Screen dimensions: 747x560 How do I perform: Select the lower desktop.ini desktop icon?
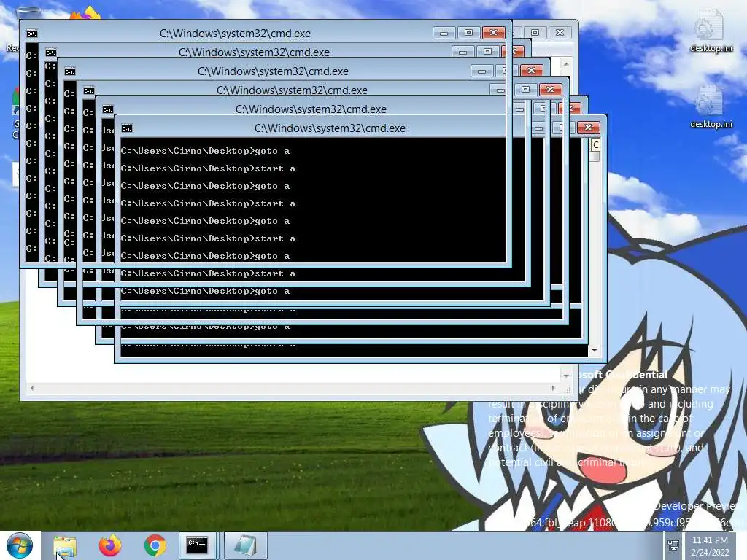click(x=711, y=107)
